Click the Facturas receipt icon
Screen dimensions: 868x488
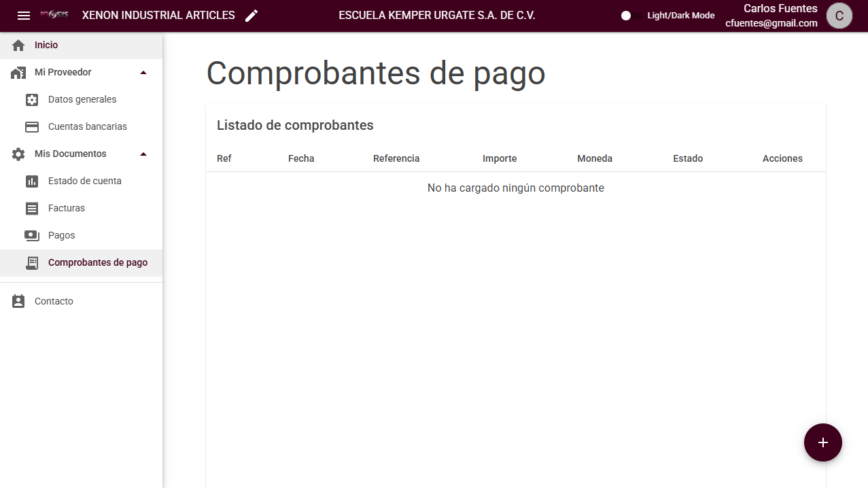(32, 209)
